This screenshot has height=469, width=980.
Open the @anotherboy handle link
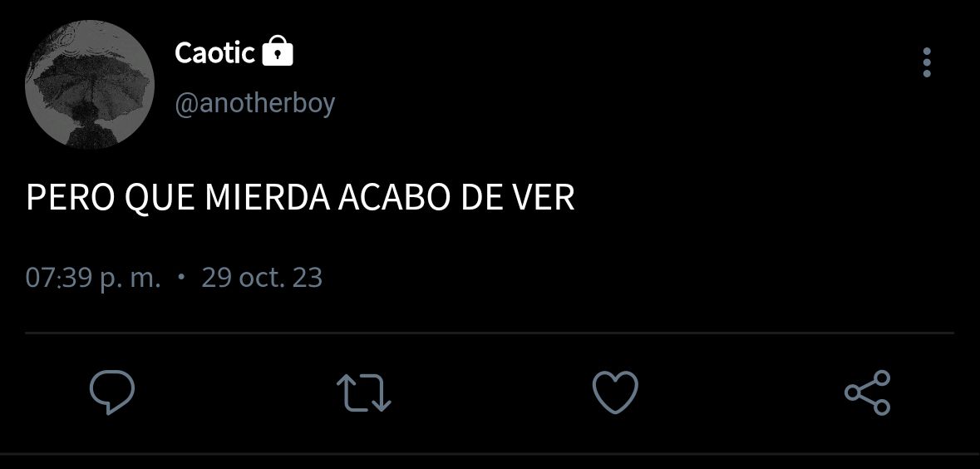pyautogui.click(x=255, y=103)
